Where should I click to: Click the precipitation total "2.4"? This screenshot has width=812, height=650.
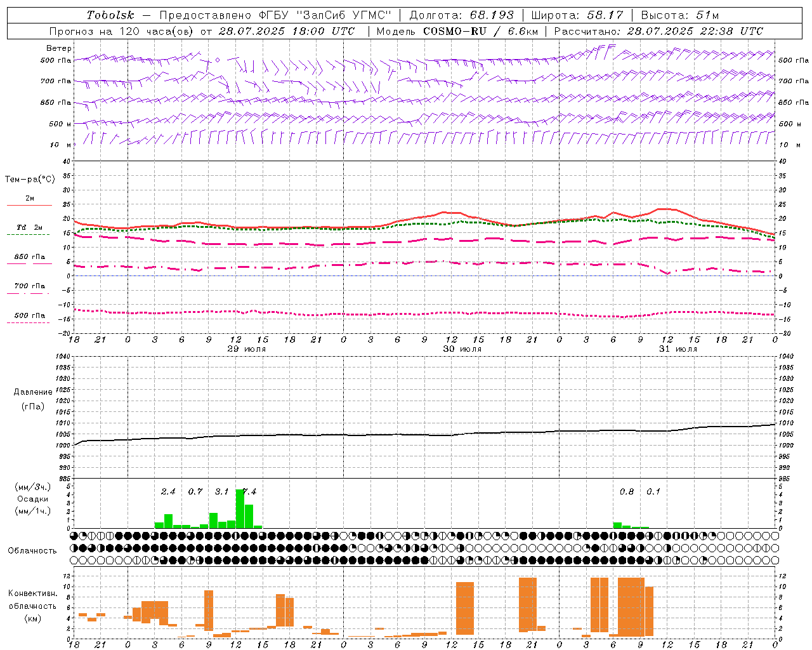tap(168, 492)
